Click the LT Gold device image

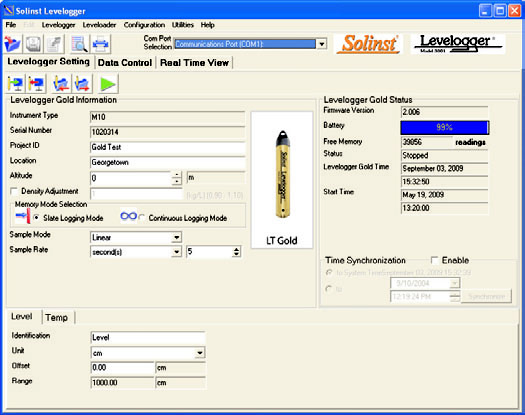point(282,180)
